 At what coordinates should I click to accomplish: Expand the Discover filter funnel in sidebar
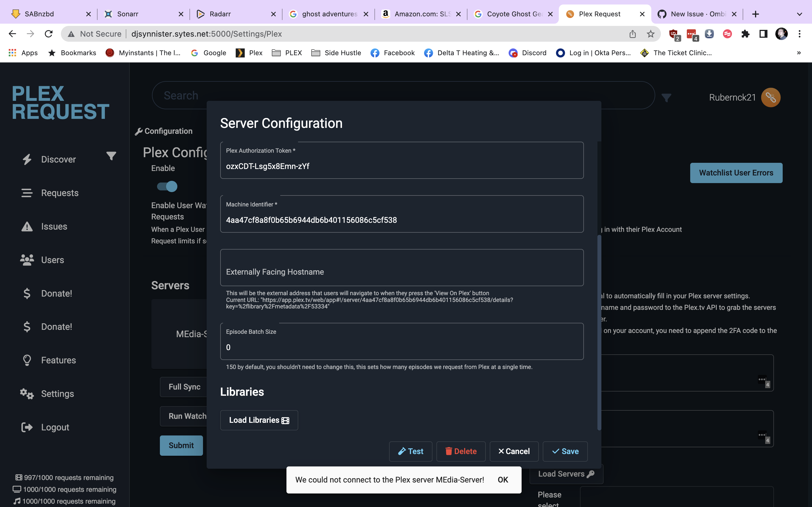111,156
